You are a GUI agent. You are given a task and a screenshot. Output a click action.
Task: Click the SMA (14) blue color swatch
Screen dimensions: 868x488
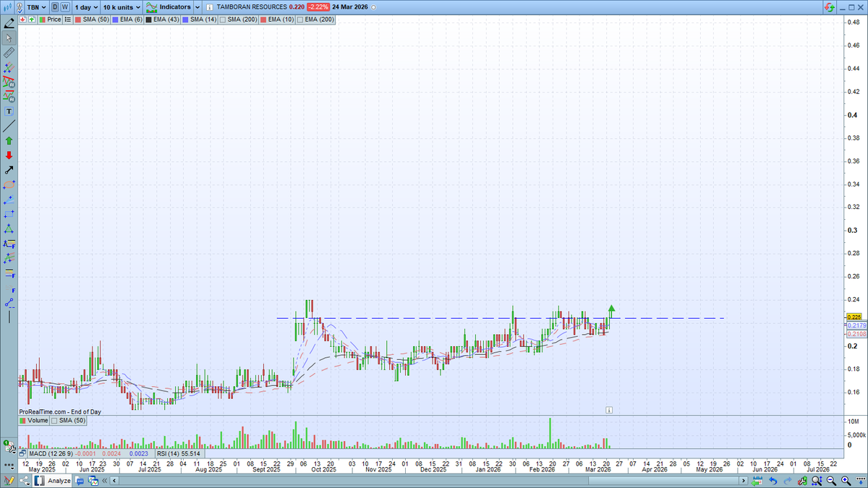187,20
